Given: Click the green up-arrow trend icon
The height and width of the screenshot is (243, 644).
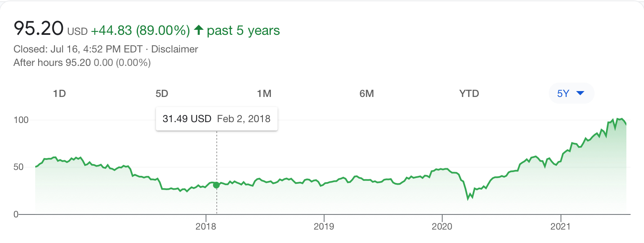Looking at the screenshot, I should coord(199,30).
